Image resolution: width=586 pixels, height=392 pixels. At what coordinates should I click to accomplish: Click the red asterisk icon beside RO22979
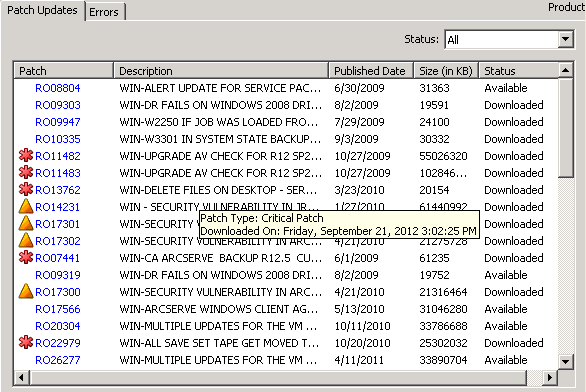pos(26,342)
